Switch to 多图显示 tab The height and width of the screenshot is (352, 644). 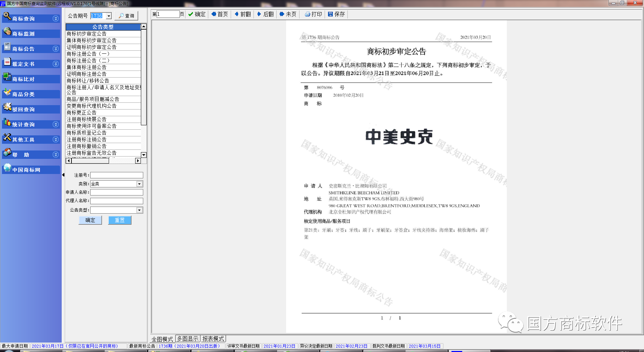(188, 339)
